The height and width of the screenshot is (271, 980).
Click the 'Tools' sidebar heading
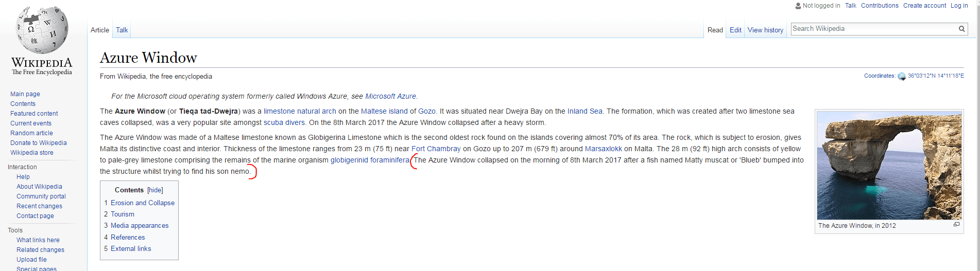15,230
